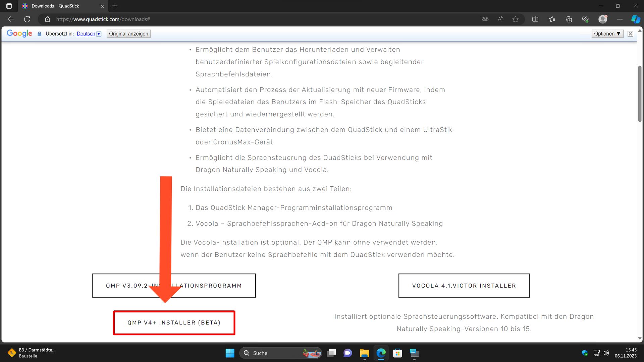Open tab actions menu
Viewport: 644px width, 362px height.
coord(9,6)
